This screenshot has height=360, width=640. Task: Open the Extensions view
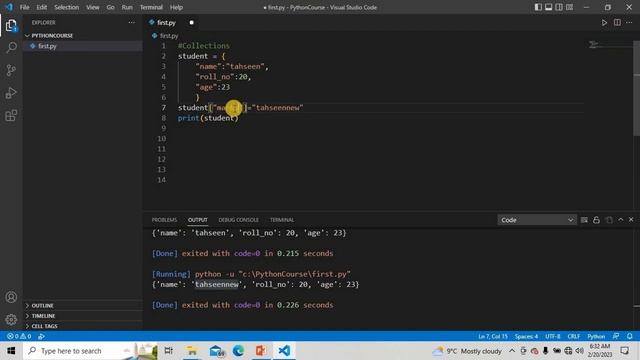coord(11,116)
